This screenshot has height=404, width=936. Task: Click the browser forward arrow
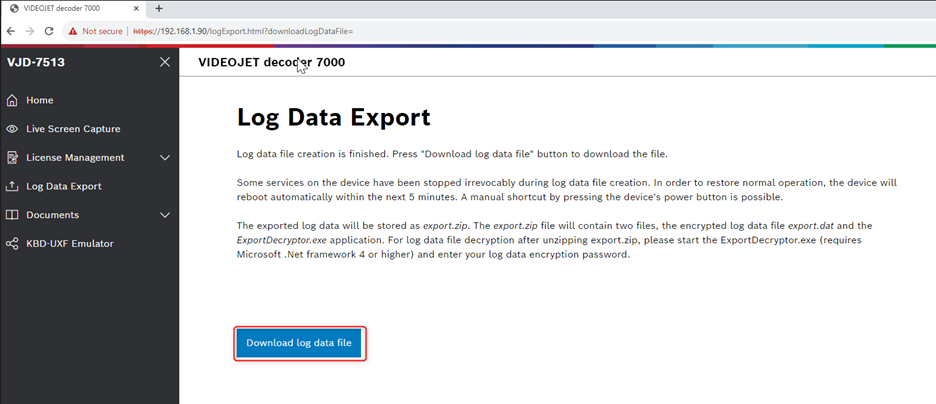coord(30,31)
